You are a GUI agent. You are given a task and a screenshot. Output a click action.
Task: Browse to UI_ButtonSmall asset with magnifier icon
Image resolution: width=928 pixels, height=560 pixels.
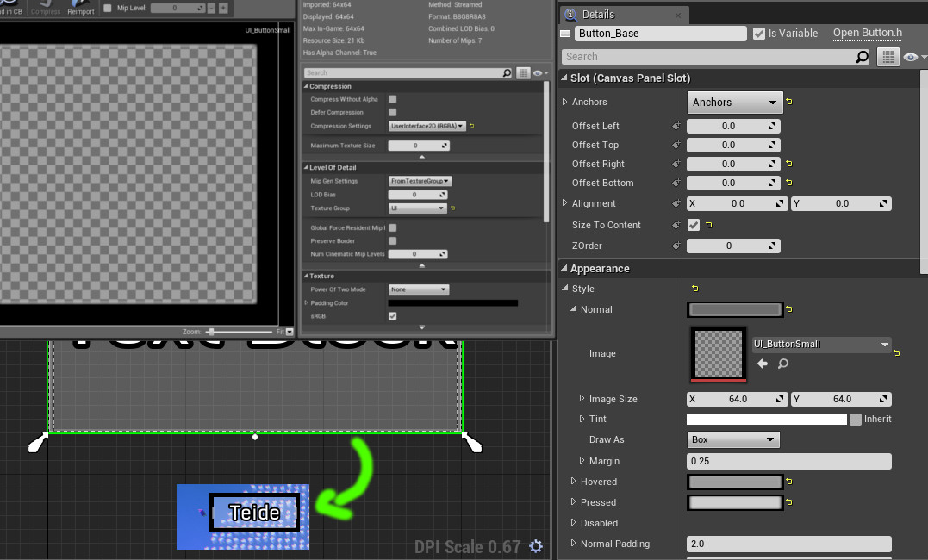pos(783,364)
